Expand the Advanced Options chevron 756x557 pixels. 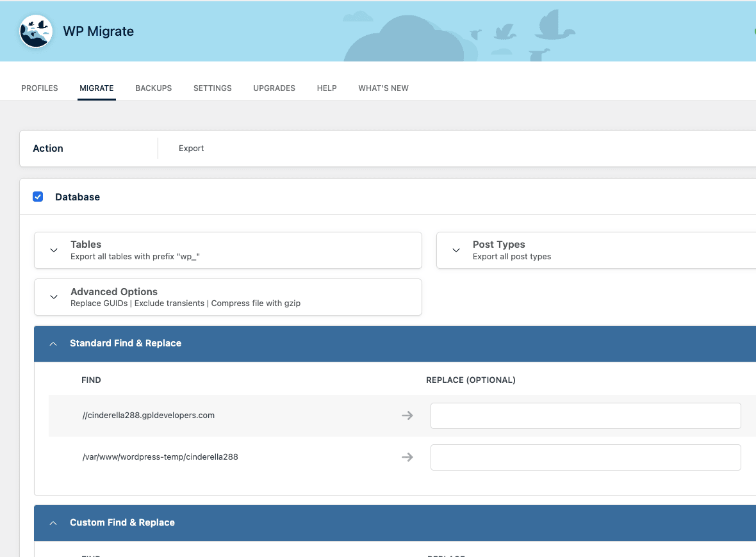coord(54,297)
